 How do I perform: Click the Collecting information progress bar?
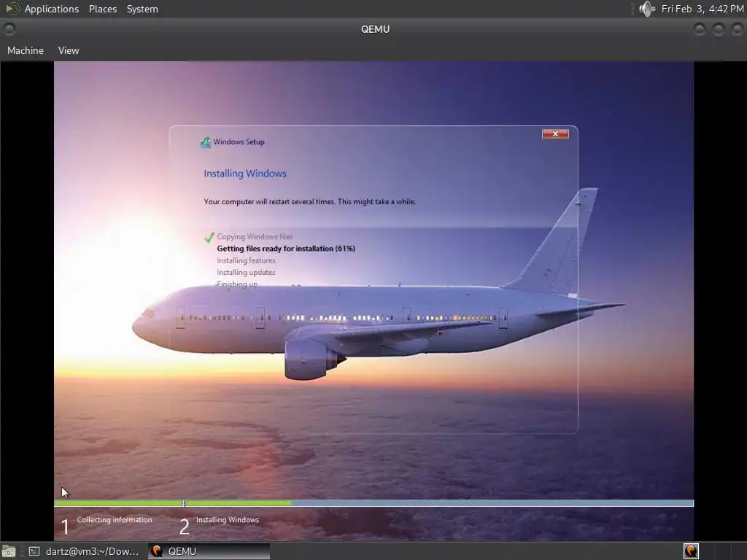pyautogui.click(x=119, y=503)
